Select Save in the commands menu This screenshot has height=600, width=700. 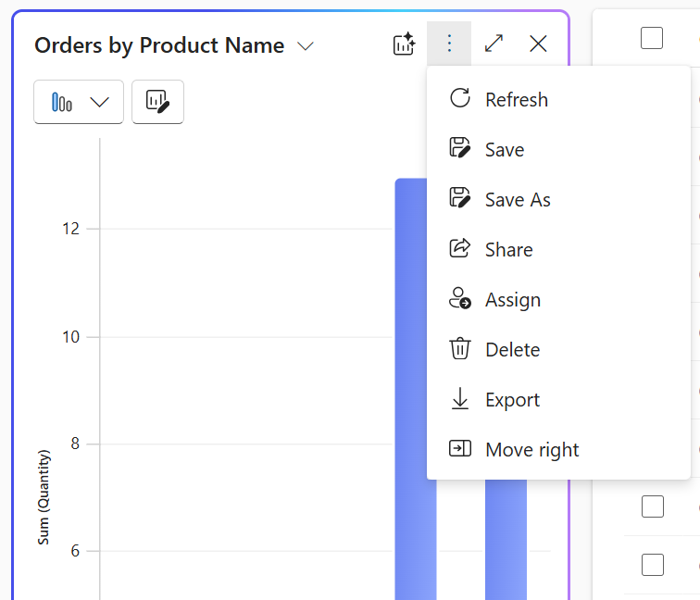tap(505, 150)
